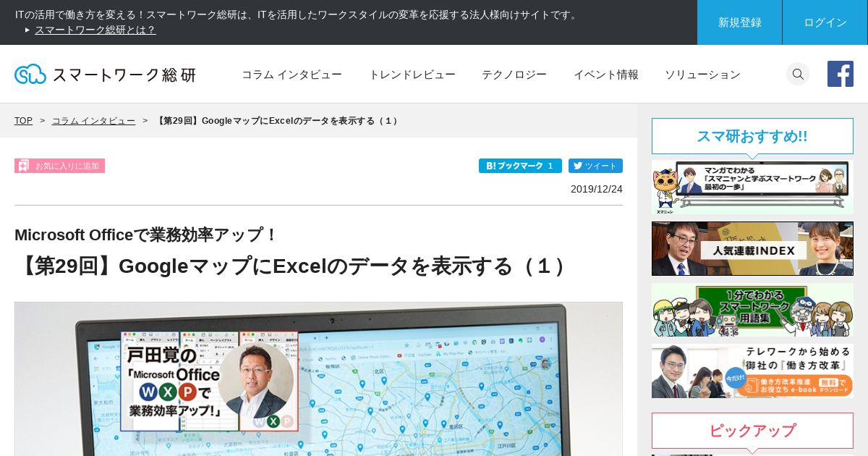The image size is (868, 456).
Task: Open コラム インタビュー breadcrumb link
Action: pyautogui.click(x=93, y=121)
